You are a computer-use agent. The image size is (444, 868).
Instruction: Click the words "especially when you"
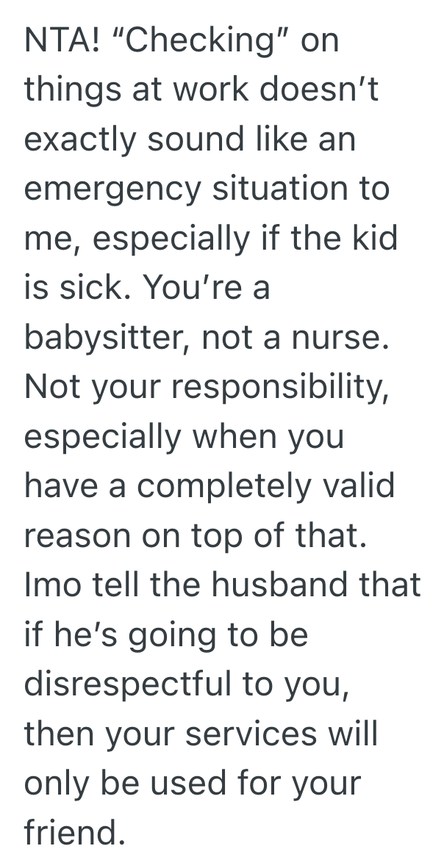click(184, 438)
